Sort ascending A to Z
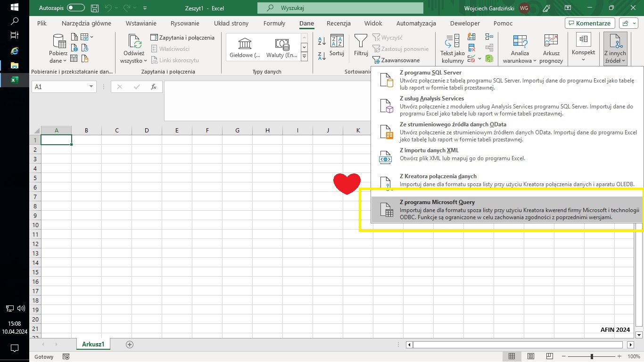This screenshot has height=362, width=644. [322, 42]
